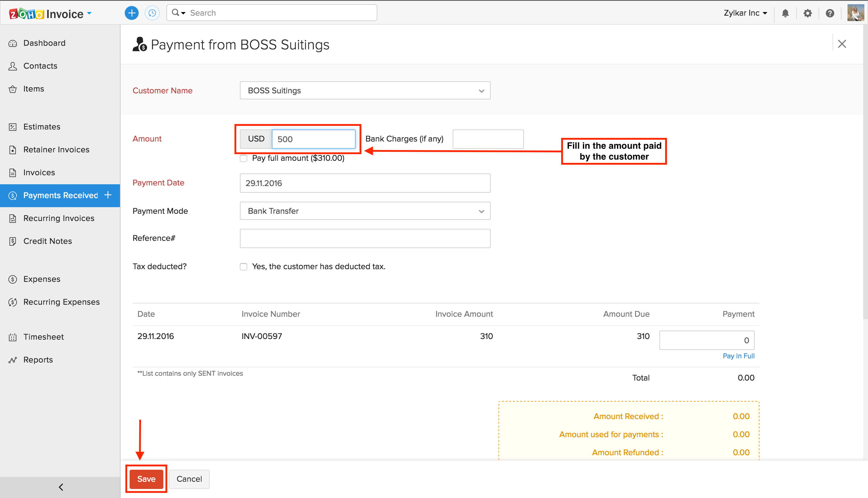Screen dimensions: 868x498
Task: Open Invoices in the sidebar
Action: pyautogui.click(x=39, y=173)
